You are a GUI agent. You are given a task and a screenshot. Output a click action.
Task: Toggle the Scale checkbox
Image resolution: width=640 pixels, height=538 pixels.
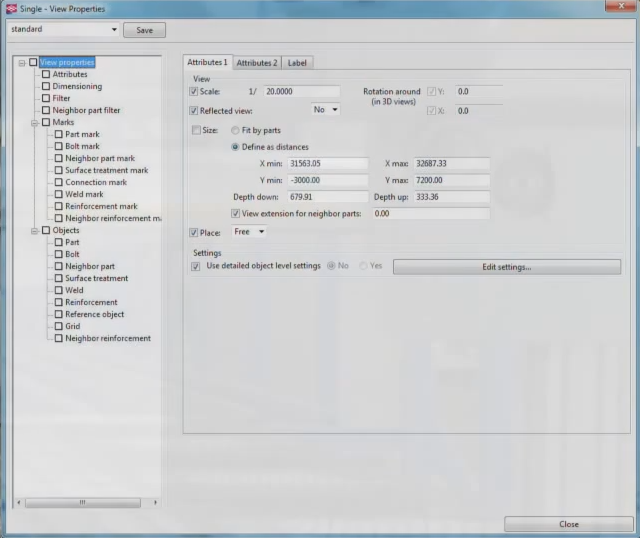194,91
